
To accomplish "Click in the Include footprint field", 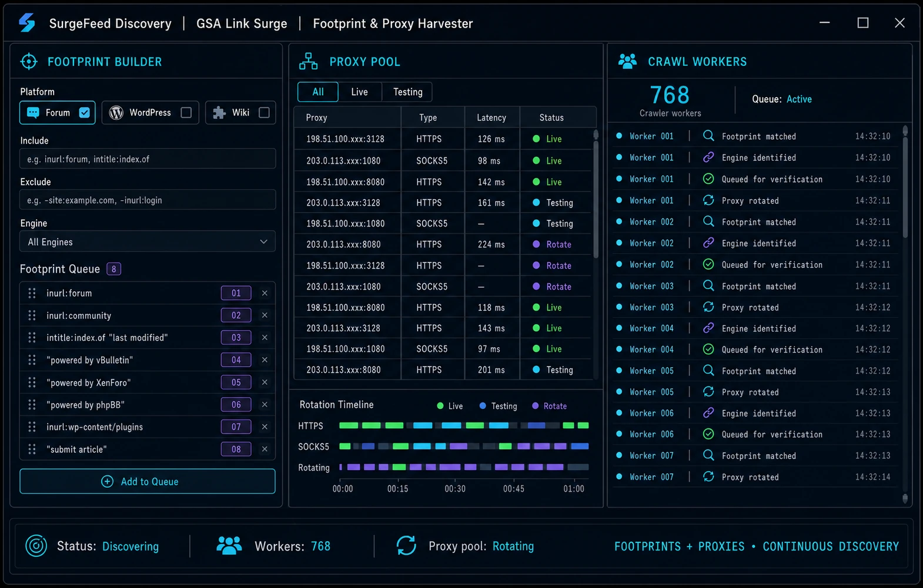I will pos(148,159).
